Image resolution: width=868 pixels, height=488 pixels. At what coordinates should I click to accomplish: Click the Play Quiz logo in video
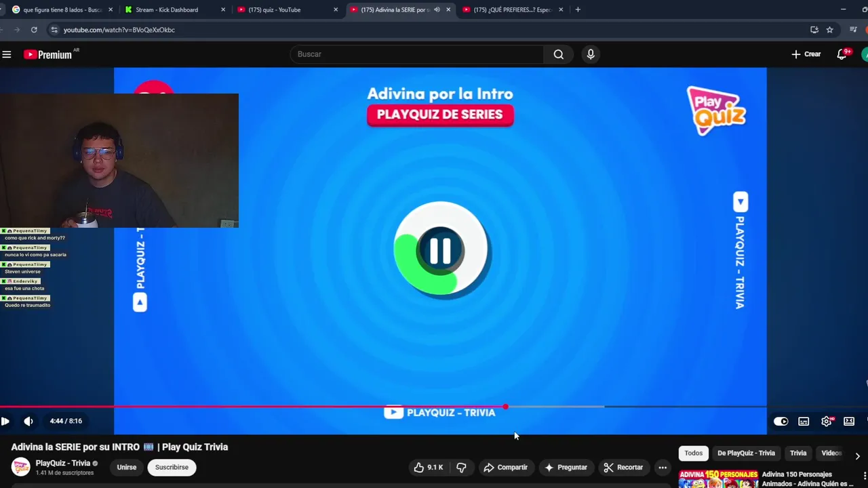pos(717,110)
